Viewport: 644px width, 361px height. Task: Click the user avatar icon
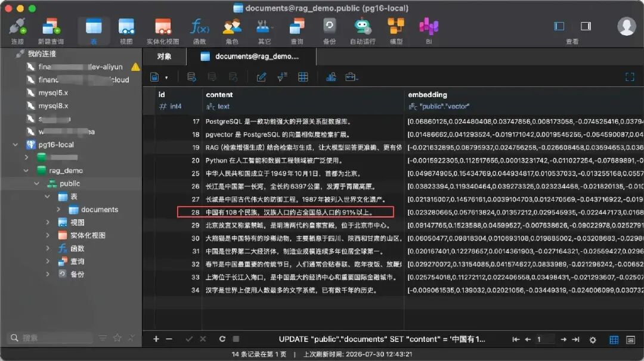point(626,26)
